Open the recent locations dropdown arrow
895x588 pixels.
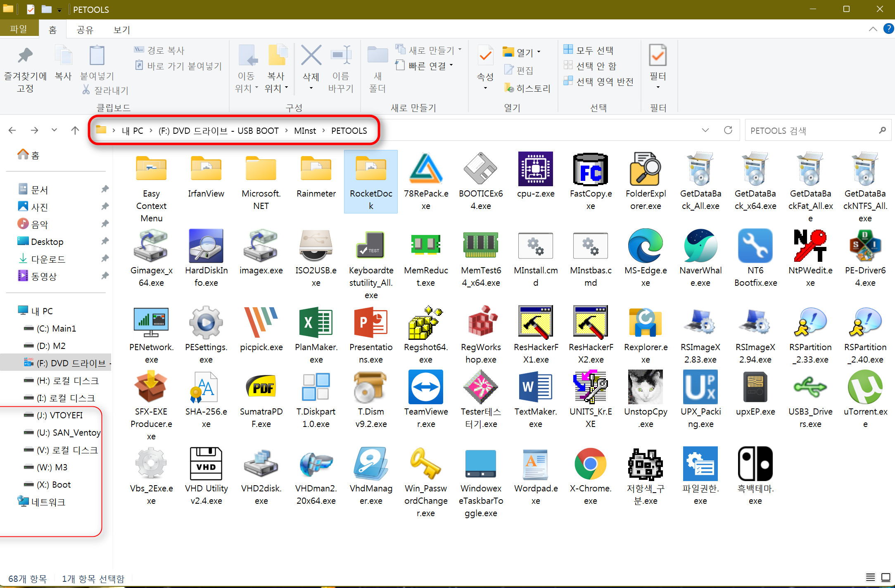tap(54, 130)
